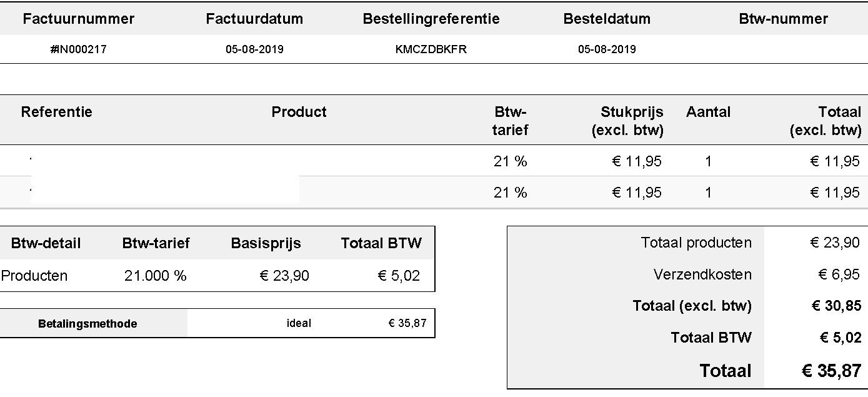Screen dimensions: 868x397
Task: Click the Btw-nummer header
Action: point(784,19)
